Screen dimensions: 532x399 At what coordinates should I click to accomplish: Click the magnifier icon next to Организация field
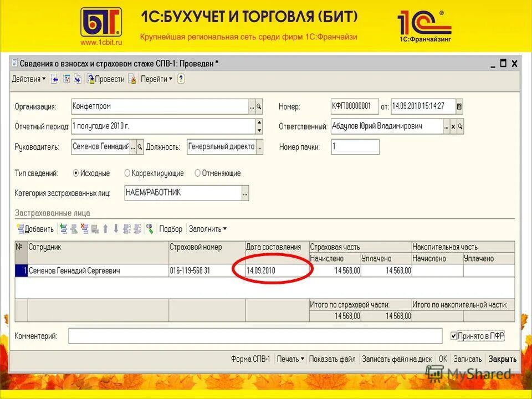[259, 106]
